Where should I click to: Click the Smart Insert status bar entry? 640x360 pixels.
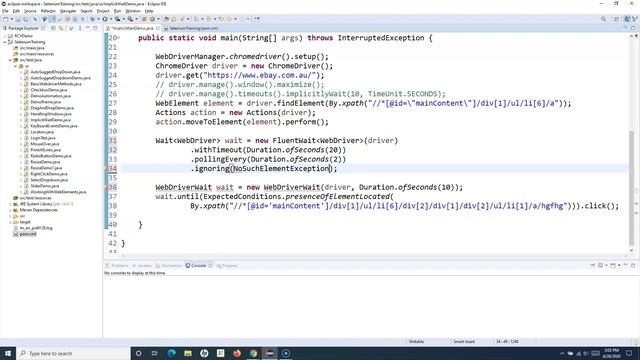[x=464, y=341]
